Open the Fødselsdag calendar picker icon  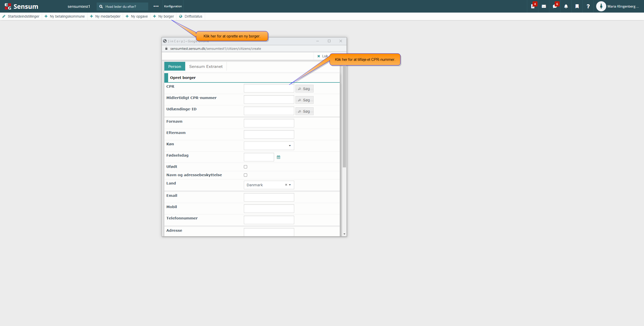coord(278,157)
